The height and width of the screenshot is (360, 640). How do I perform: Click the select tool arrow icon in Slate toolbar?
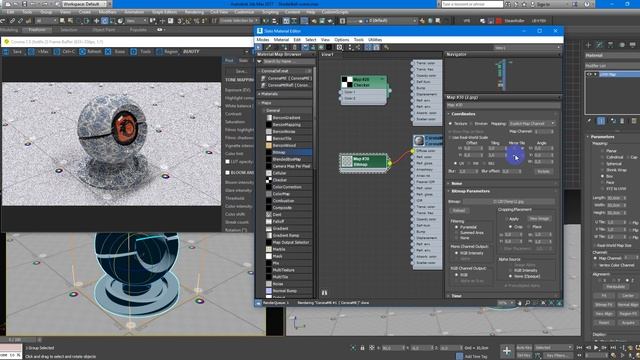coord(259,48)
